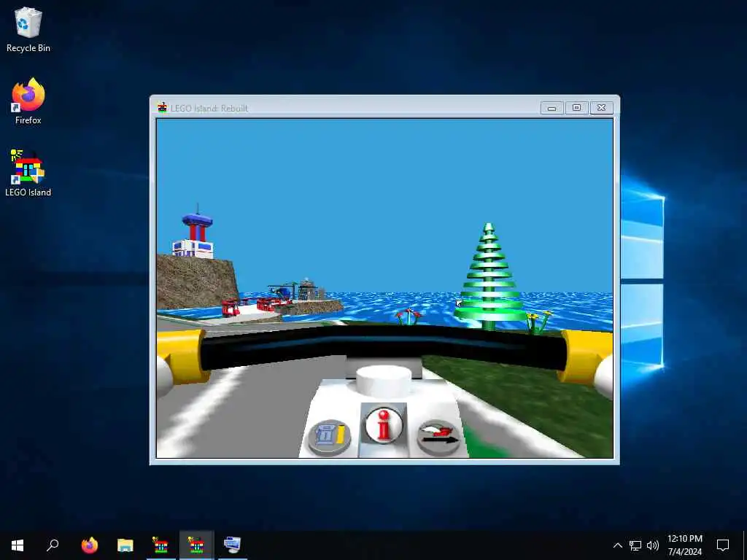Open File Explorer from the taskbar
The height and width of the screenshot is (560, 747).
coord(125,545)
